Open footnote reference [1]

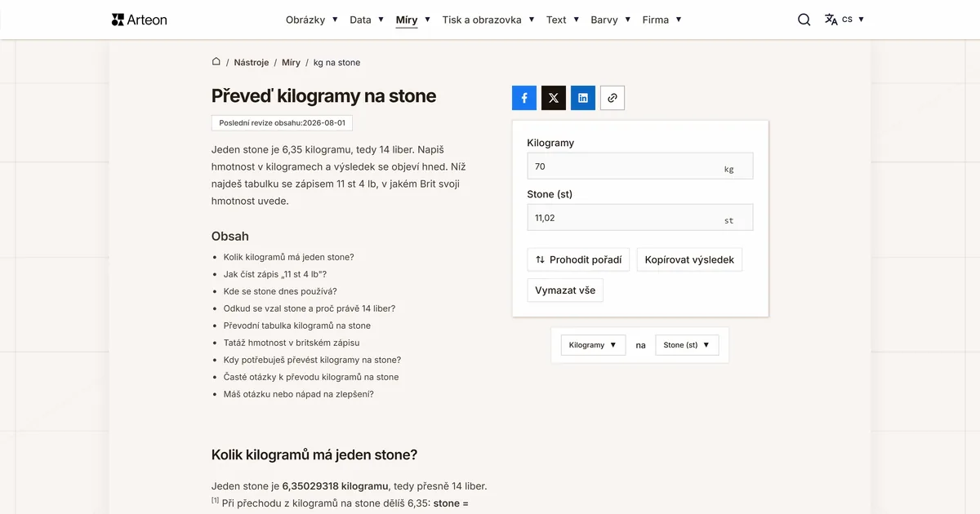pyautogui.click(x=216, y=501)
